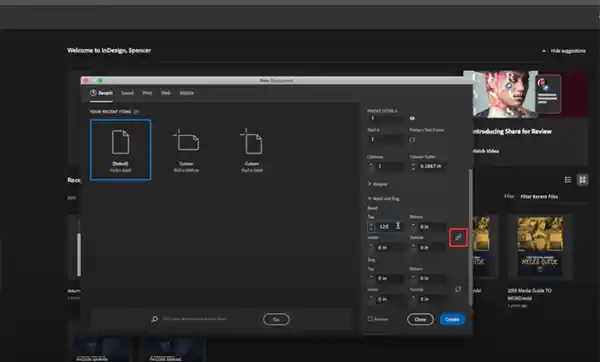Toggle the Facing Pages checkbox
Viewport: 600px width, 362px height.
click(x=412, y=118)
